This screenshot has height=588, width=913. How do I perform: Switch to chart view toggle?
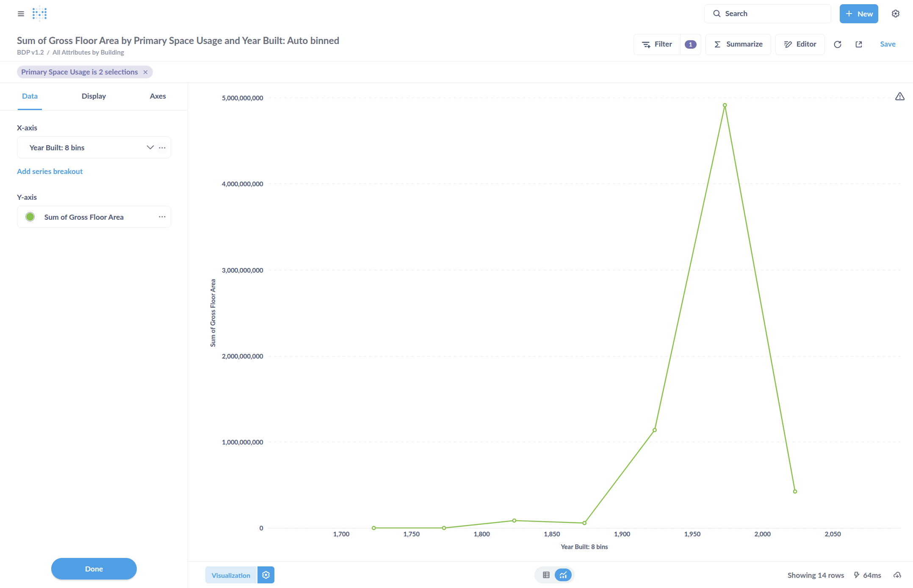pyautogui.click(x=563, y=575)
